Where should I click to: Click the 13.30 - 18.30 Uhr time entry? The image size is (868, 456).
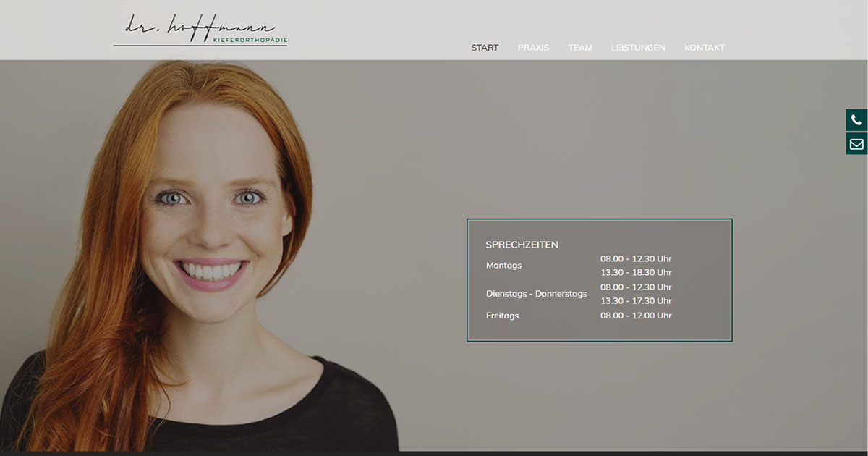pyautogui.click(x=636, y=272)
